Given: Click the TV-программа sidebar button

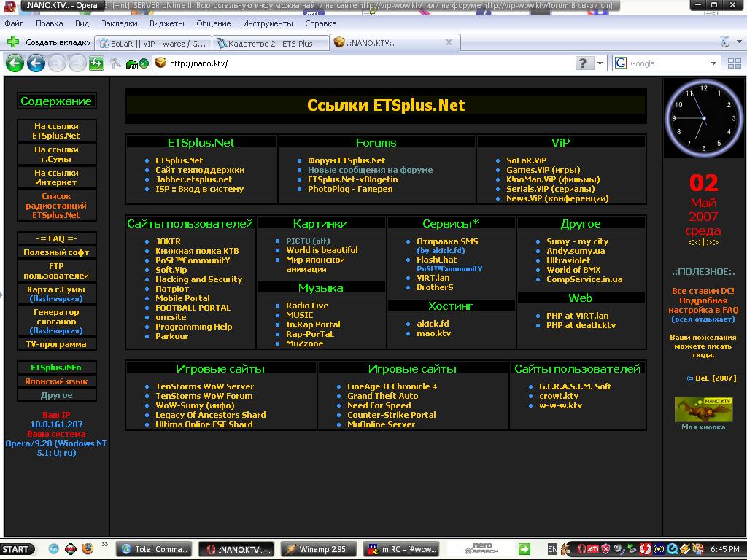Looking at the screenshot, I should click(56, 344).
